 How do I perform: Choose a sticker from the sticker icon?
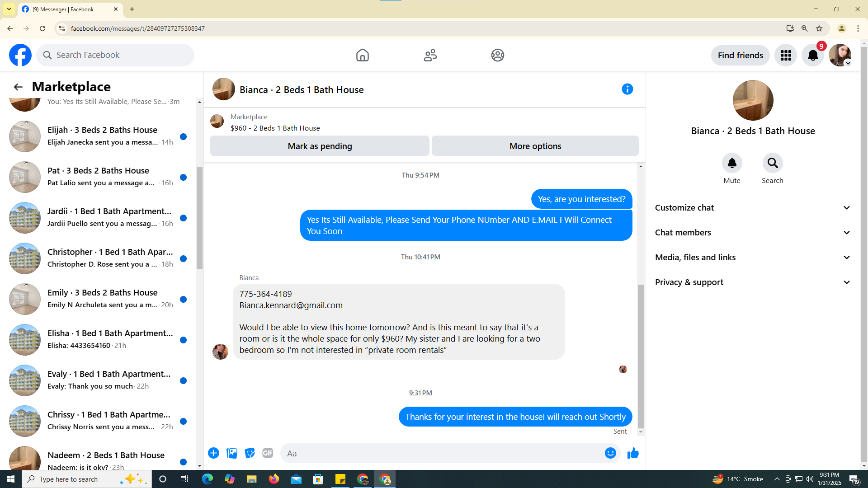point(250,453)
